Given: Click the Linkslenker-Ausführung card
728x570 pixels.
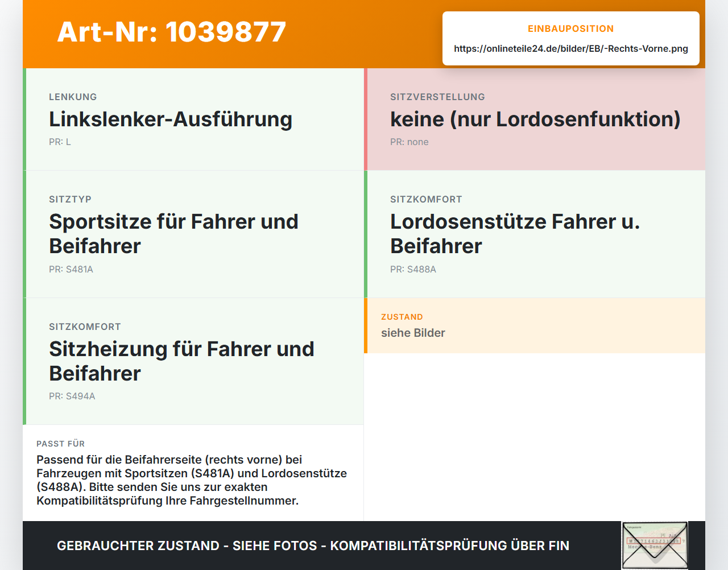Looking at the screenshot, I should tap(193, 119).
